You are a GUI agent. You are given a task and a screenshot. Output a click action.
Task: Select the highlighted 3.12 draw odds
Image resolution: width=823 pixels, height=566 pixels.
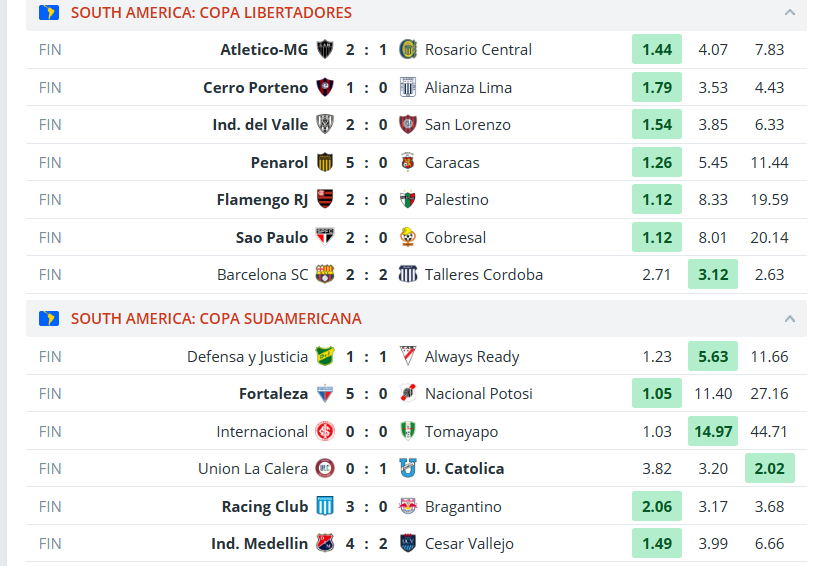(x=713, y=275)
